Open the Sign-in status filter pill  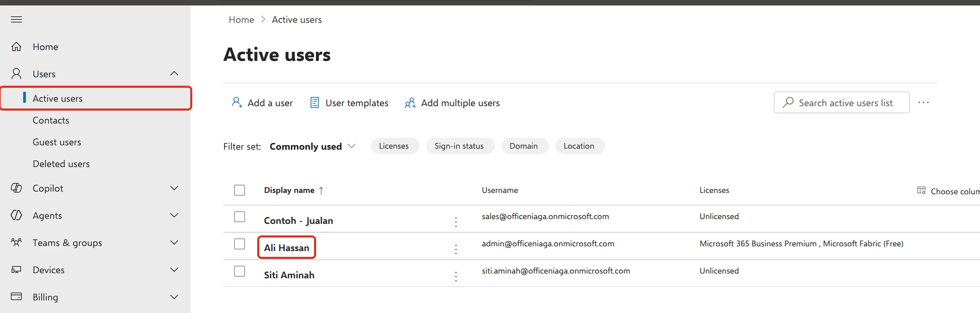click(x=460, y=146)
